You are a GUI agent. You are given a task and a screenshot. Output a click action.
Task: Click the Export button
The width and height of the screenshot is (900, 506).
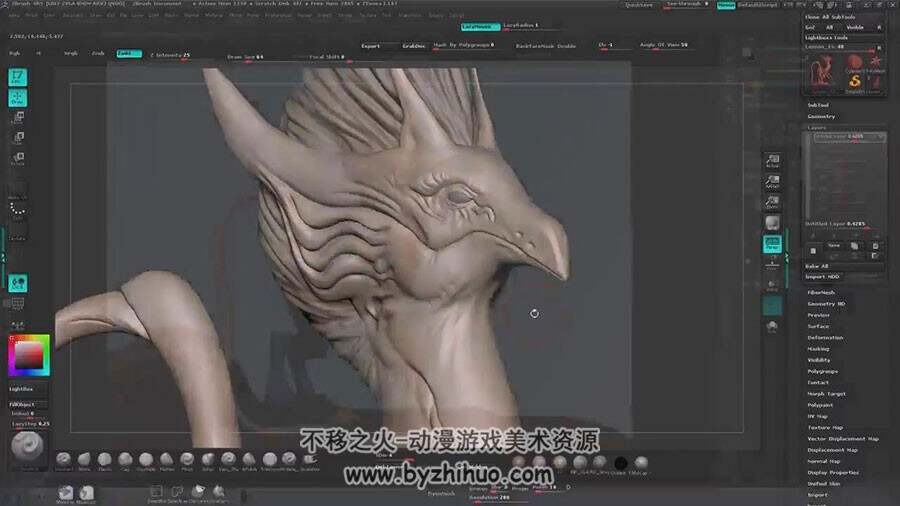tap(371, 46)
